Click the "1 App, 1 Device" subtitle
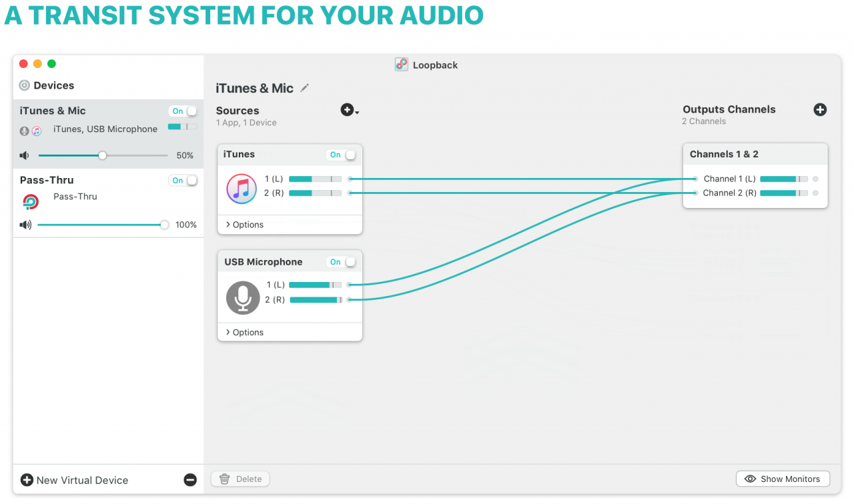The width and height of the screenshot is (854, 504). point(246,123)
